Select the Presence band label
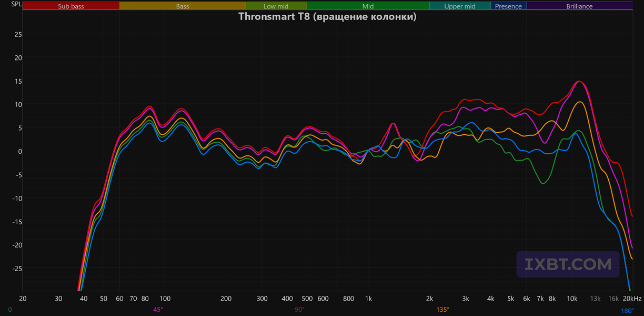The image size is (644, 316). (x=508, y=6)
